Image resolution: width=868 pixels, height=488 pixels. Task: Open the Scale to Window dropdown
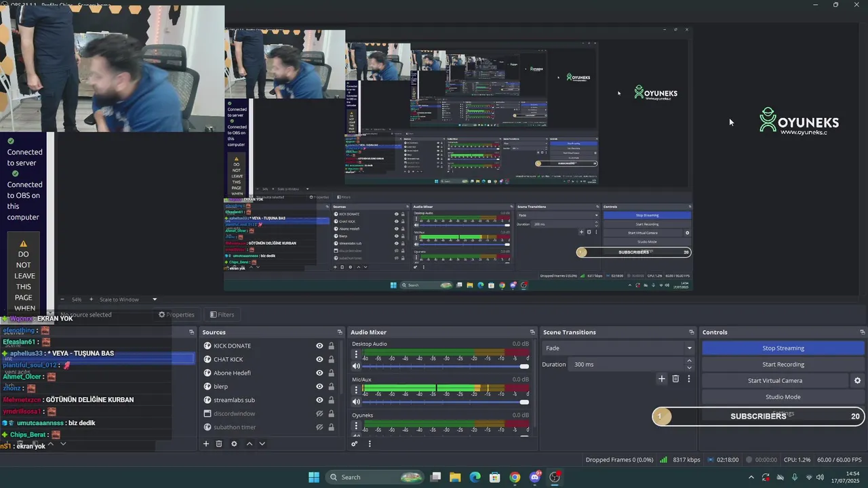coord(128,300)
